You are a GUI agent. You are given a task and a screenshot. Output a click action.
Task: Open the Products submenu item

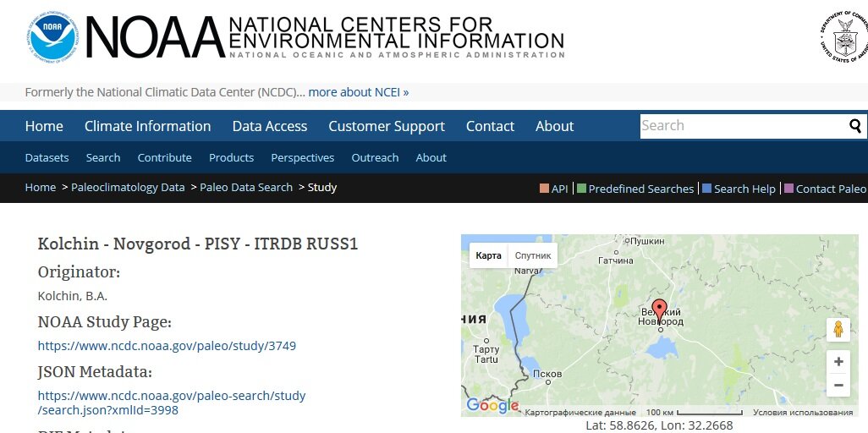(x=232, y=158)
